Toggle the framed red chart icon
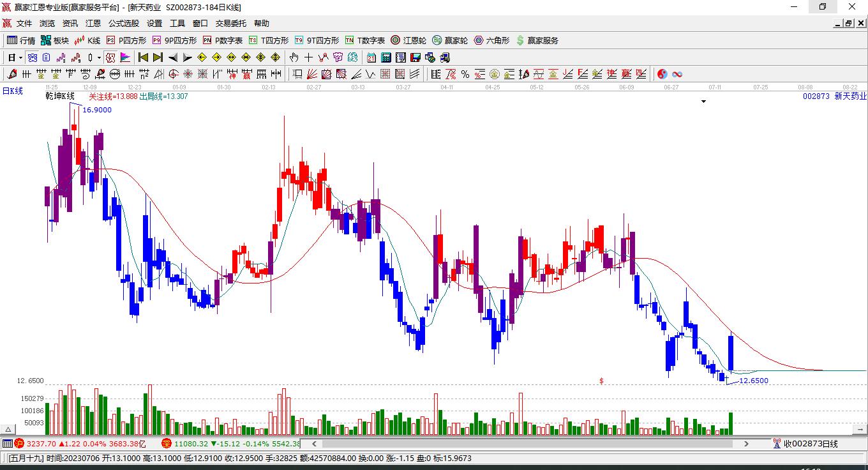 pos(110,57)
